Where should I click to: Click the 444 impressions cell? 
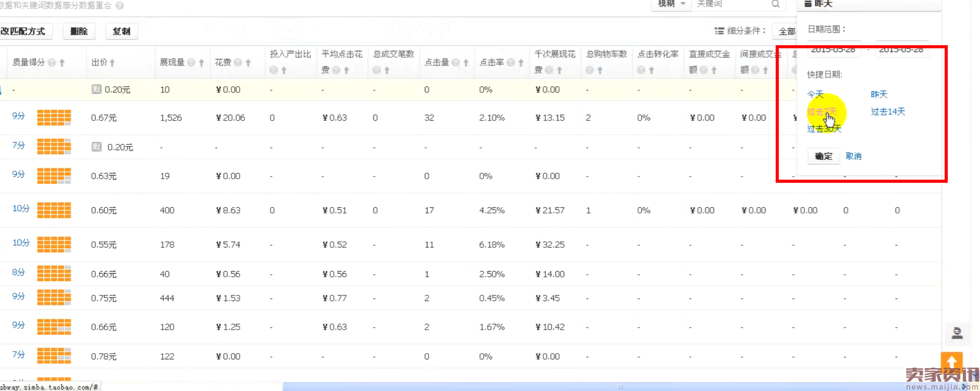pos(167,298)
